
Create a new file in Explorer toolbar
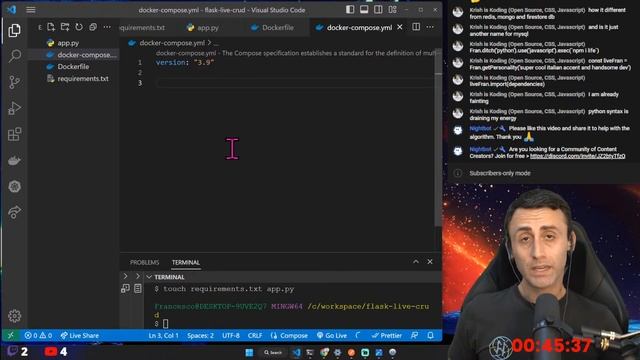[51, 27]
